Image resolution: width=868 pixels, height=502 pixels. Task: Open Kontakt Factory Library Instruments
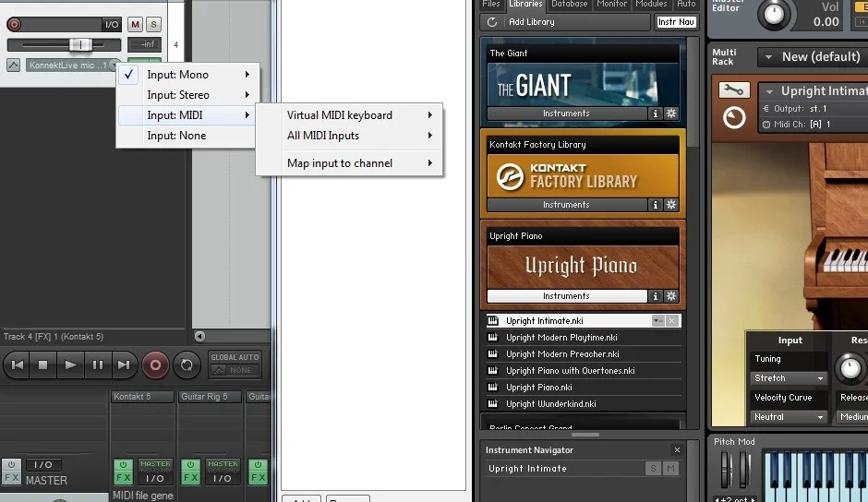pos(567,205)
